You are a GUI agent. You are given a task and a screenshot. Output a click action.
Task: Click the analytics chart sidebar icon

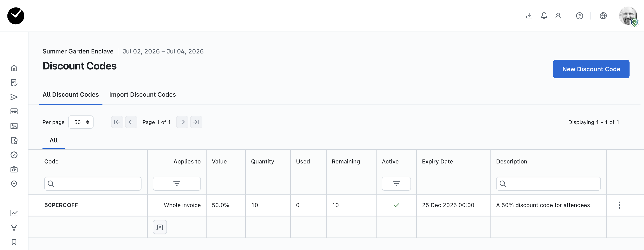click(14, 213)
